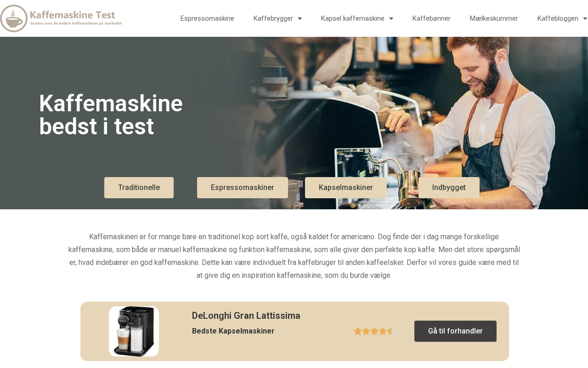Click the Bedste Kapselmaskiner subtitle
The height and width of the screenshot is (368, 588).
[233, 331]
